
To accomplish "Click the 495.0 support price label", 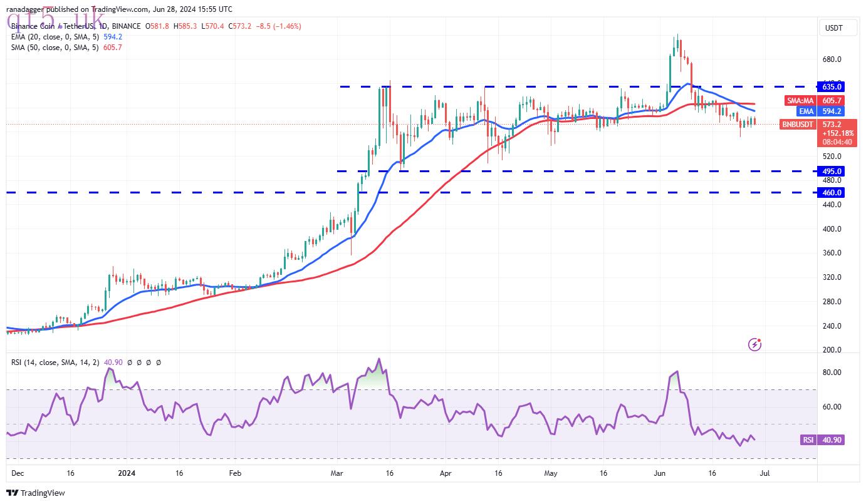I will (832, 172).
